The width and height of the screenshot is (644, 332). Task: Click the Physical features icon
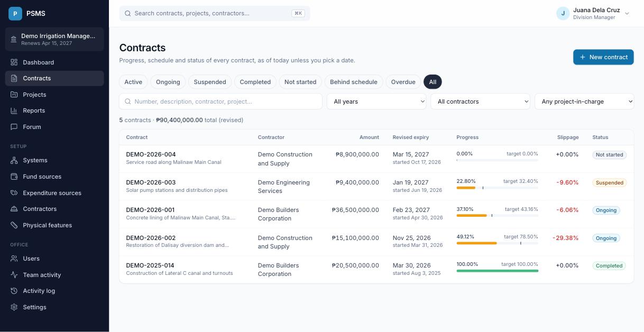click(x=14, y=225)
